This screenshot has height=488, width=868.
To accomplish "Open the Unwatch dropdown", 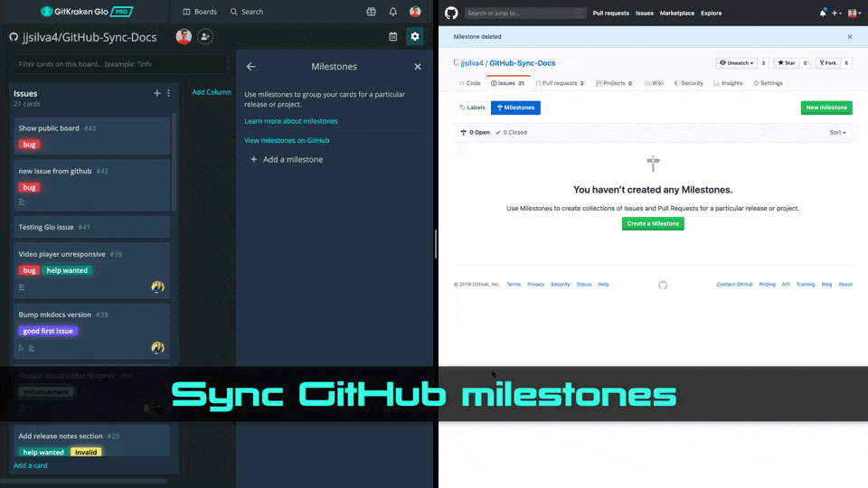I will 736,63.
